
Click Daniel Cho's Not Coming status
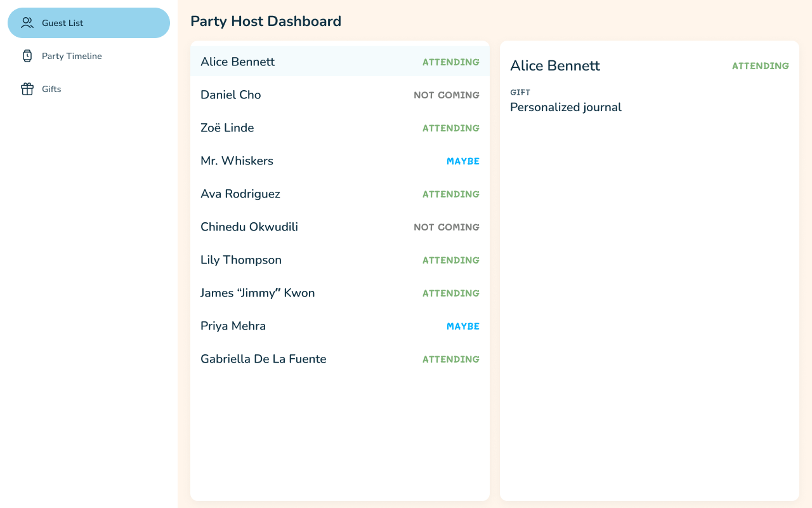coord(447,95)
